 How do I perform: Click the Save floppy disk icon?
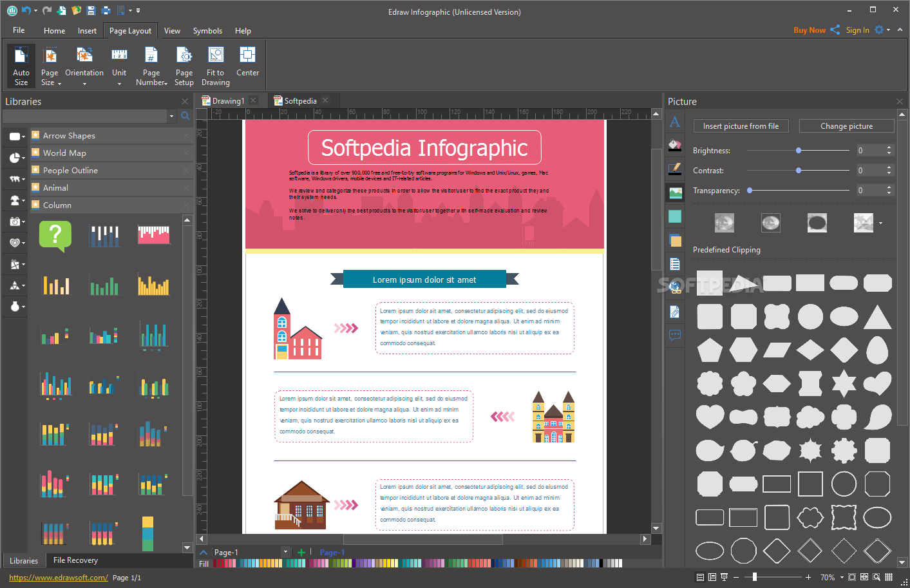point(91,10)
